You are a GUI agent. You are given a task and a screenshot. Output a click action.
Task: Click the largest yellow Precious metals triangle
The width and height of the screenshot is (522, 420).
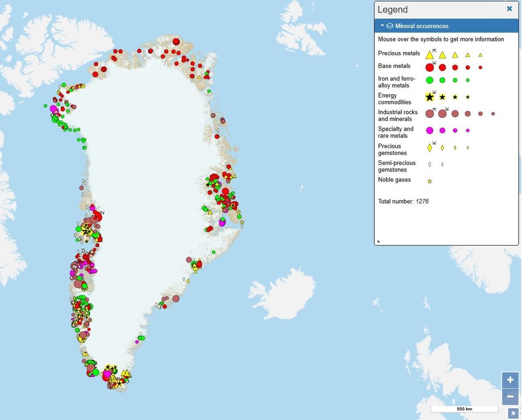tap(430, 55)
